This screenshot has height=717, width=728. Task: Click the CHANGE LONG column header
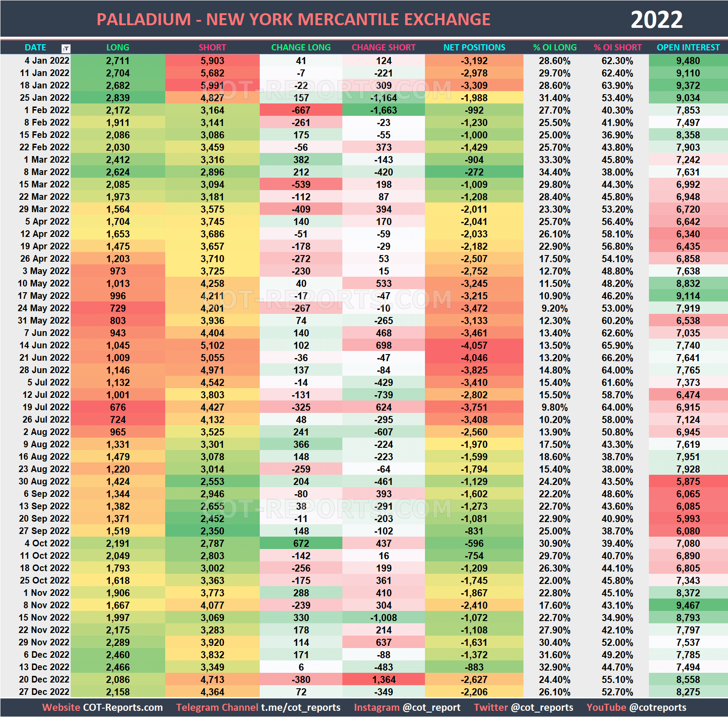[x=300, y=47]
